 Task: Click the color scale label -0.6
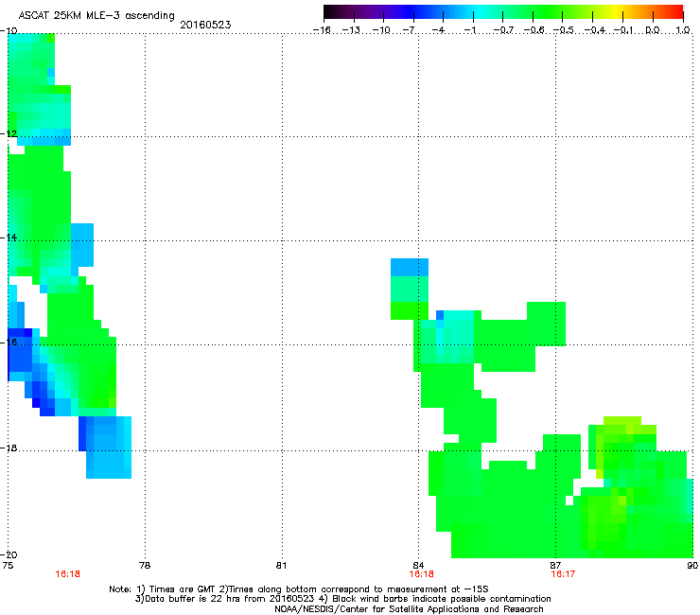[534, 30]
